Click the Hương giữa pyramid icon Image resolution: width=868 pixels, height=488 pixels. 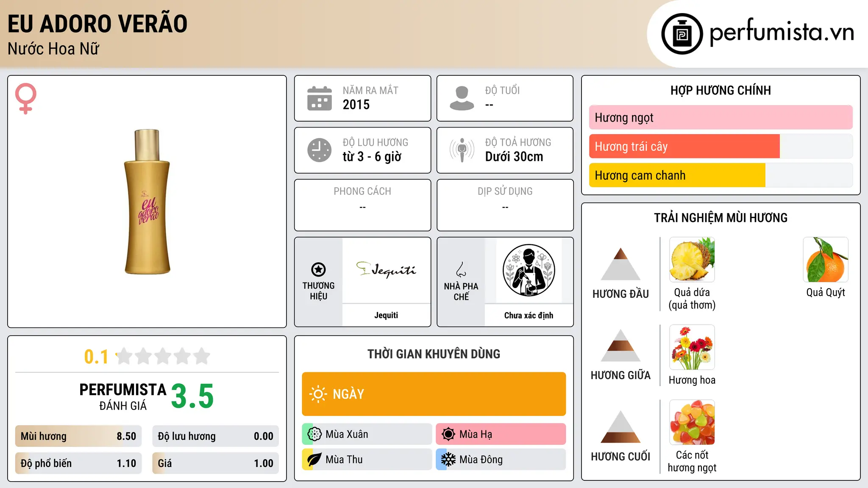(620, 345)
